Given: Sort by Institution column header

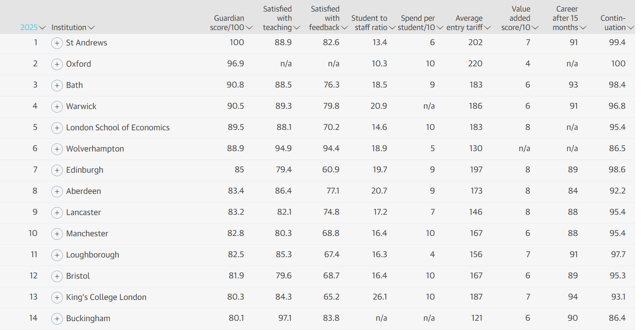Looking at the screenshot, I should pos(72,28).
